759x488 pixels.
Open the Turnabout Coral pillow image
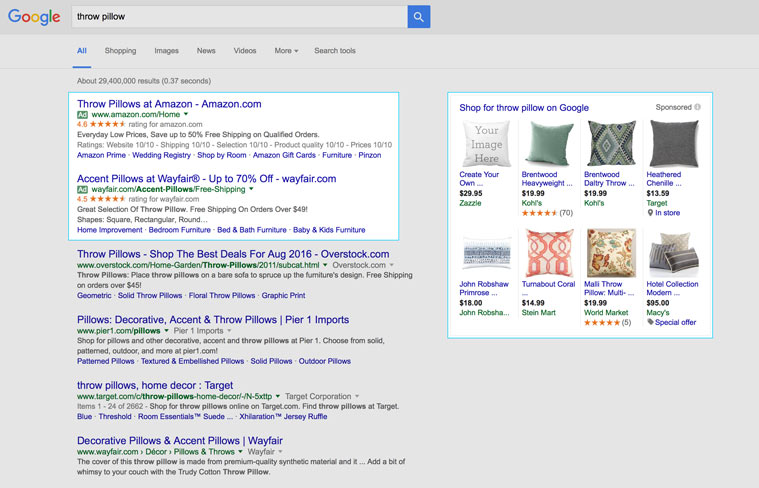[549, 253]
